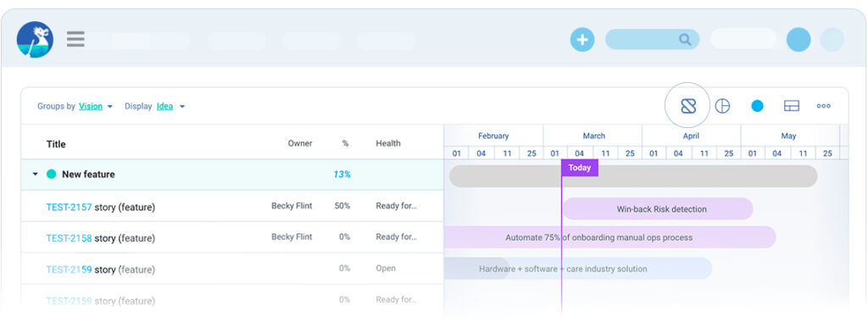Click the search magnifier icon
The width and height of the screenshot is (868, 323).
tap(685, 39)
